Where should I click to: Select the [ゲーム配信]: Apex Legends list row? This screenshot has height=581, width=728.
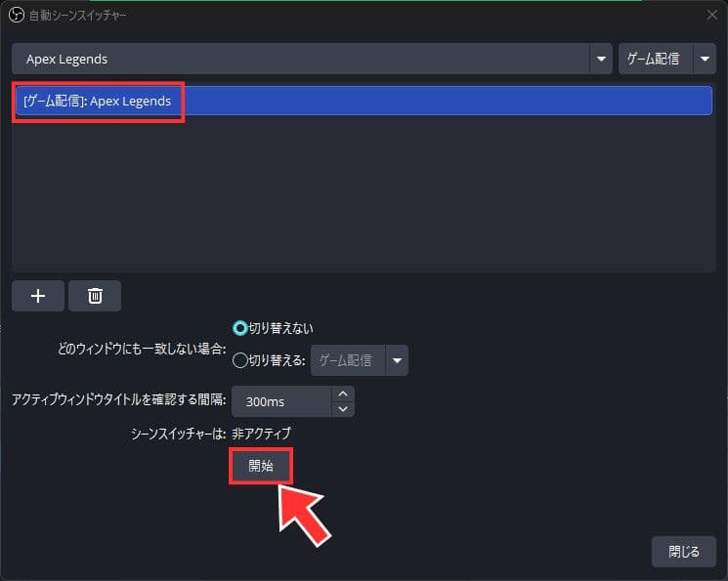364,101
